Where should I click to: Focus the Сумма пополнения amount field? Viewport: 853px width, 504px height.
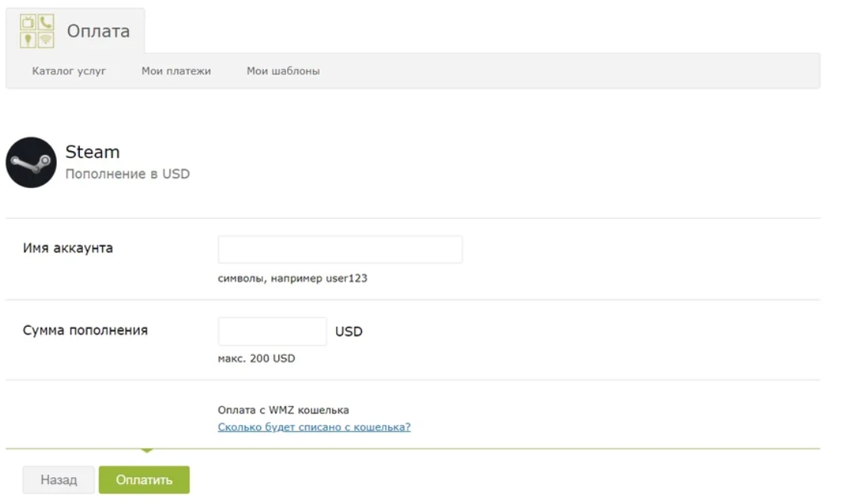tap(272, 331)
